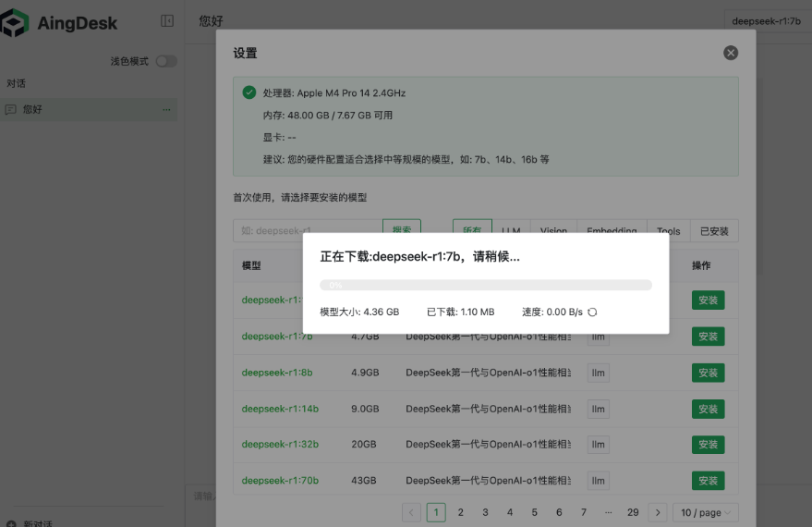
Task: Close the 设置 settings dialog
Action: pyautogui.click(x=730, y=53)
